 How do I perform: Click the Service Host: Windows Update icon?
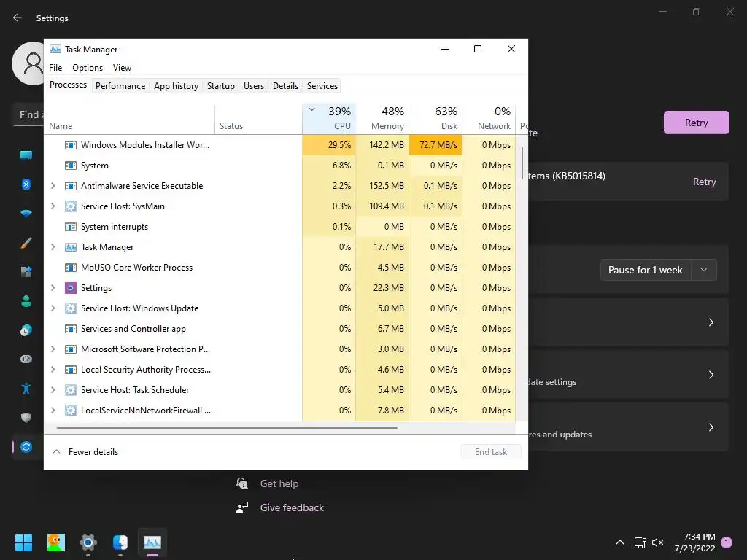point(71,308)
